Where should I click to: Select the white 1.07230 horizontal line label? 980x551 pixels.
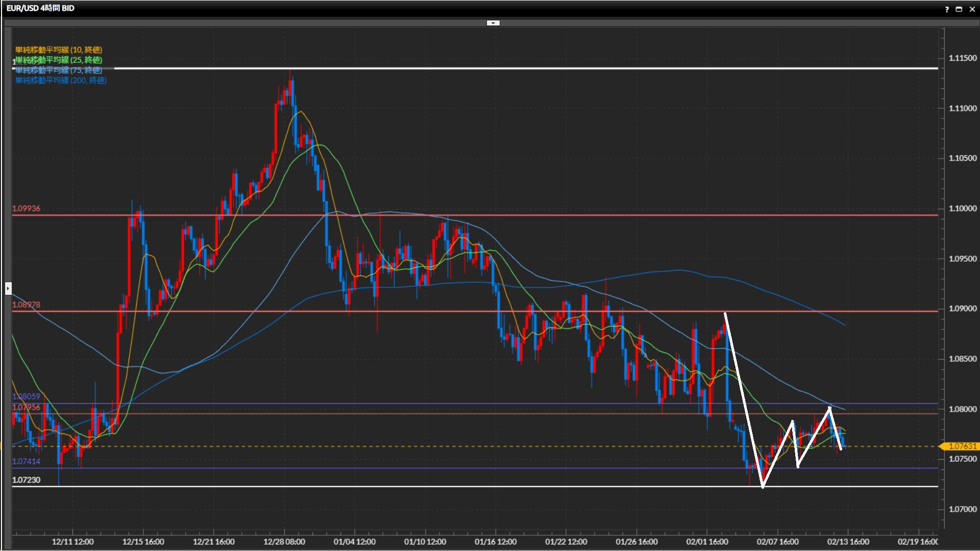pos(26,480)
